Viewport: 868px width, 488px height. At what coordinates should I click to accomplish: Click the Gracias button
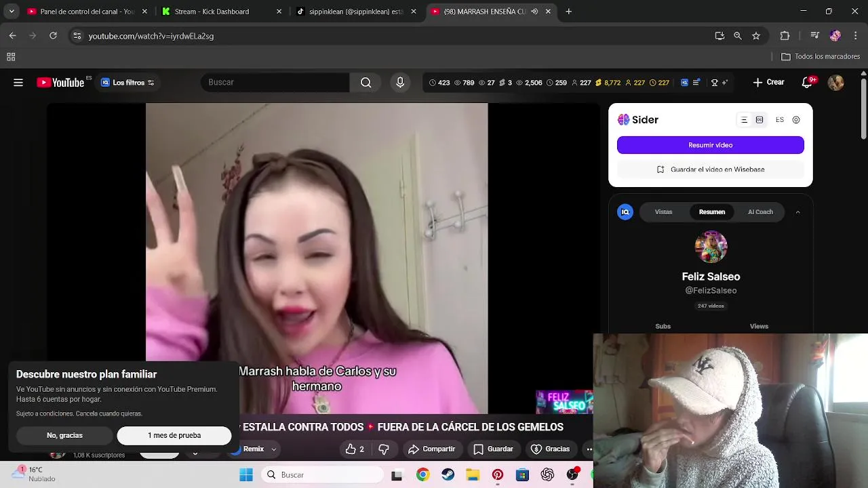tap(550, 449)
